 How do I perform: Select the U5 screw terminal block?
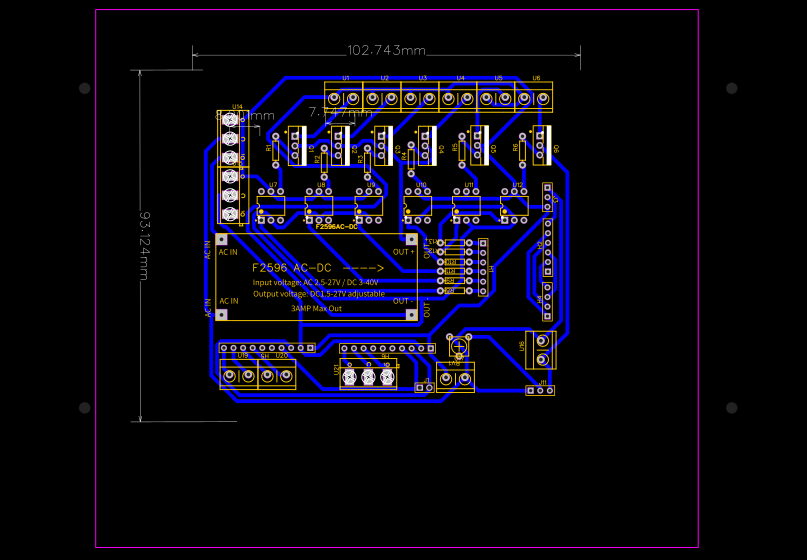click(x=496, y=97)
